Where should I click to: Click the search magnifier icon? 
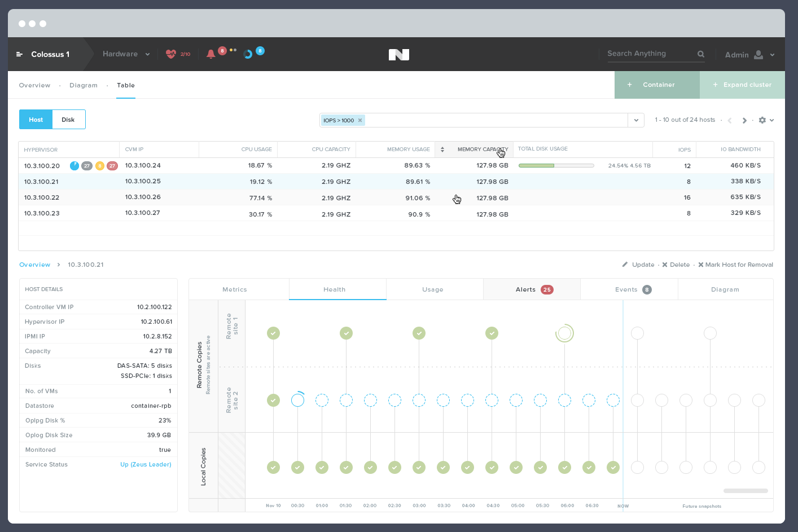[x=701, y=54]
